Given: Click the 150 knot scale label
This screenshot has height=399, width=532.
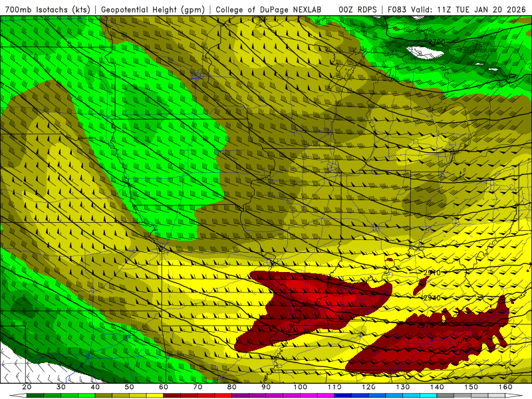Looking at the screenshot, I should 471,387.
